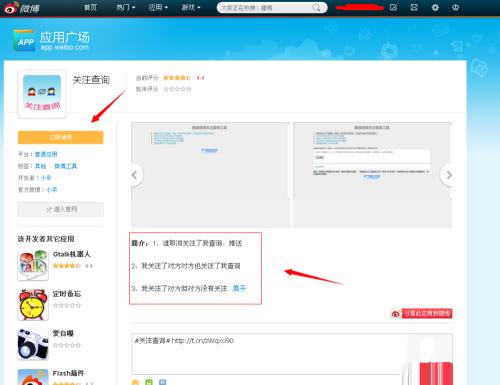Click the 关注查询 app icon

[x=42, y=94]
